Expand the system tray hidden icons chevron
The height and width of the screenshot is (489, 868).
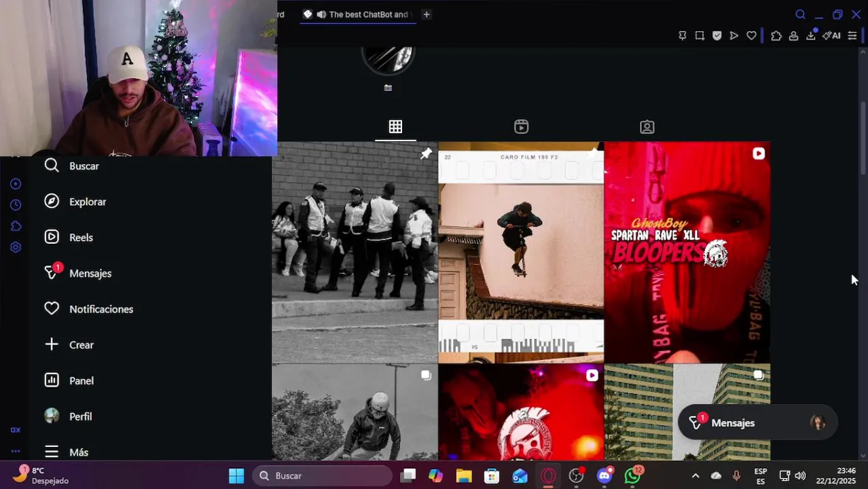click(695, 476)
